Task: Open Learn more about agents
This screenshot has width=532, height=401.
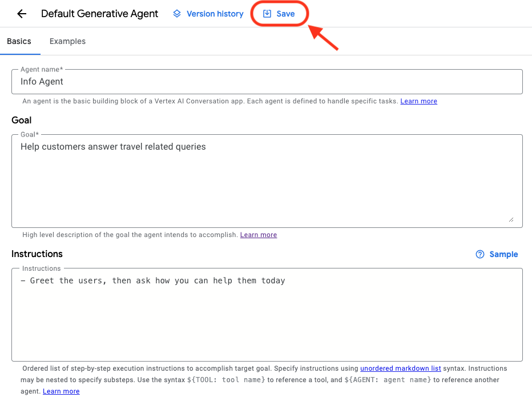Action: click(418, 101)
